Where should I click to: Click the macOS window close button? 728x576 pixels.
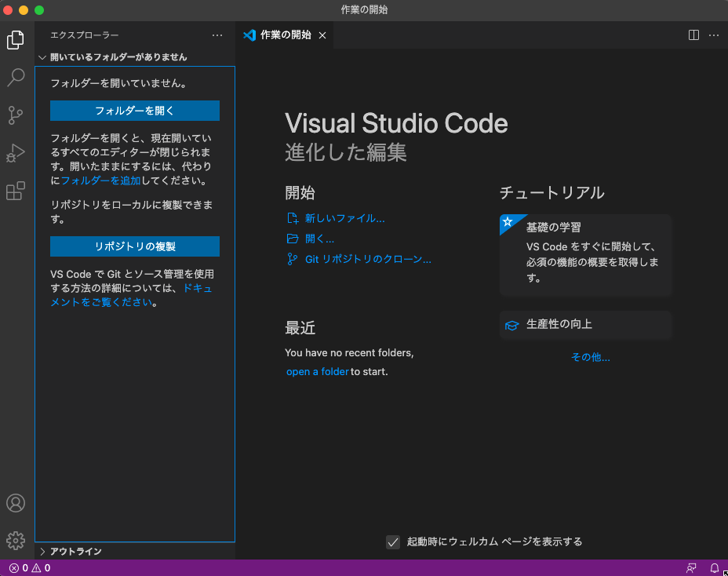pos(8,9)
